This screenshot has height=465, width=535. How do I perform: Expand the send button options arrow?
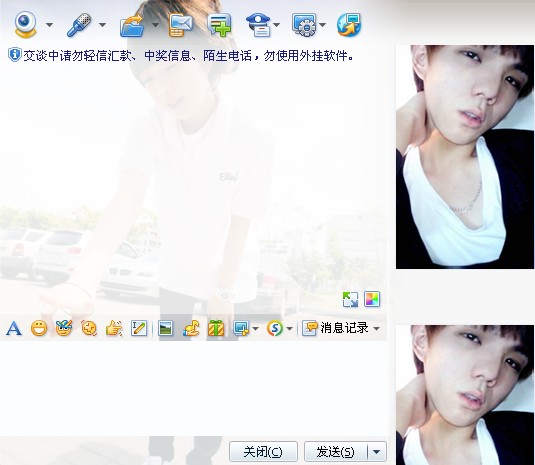coord(377,452)
